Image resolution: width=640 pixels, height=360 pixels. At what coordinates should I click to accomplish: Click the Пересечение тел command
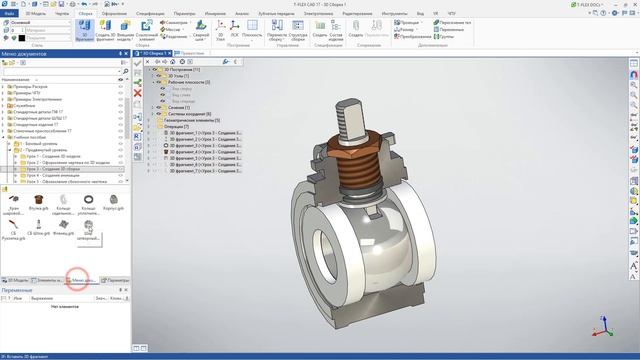tap(452, 22)
